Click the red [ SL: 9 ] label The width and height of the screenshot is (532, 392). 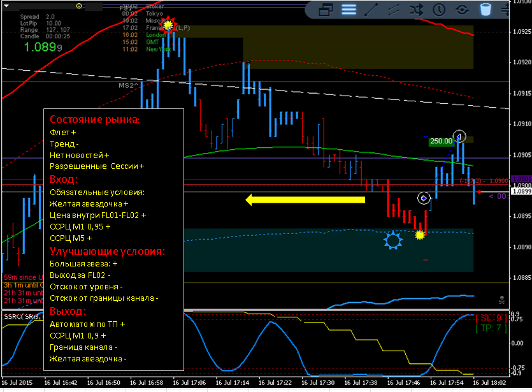[491, 318]
